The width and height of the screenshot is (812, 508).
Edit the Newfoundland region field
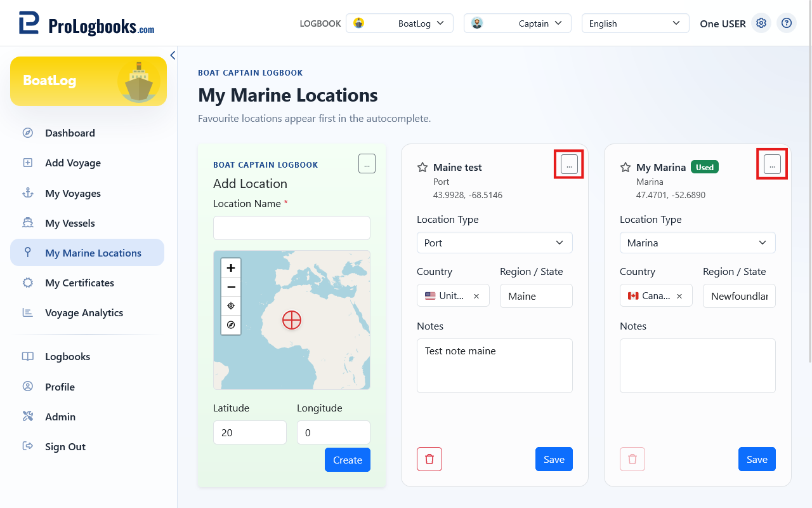click(739, 295)
